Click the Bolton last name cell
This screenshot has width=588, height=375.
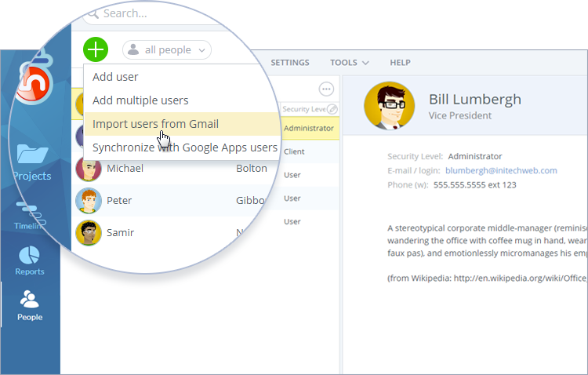tap(252, 168)
